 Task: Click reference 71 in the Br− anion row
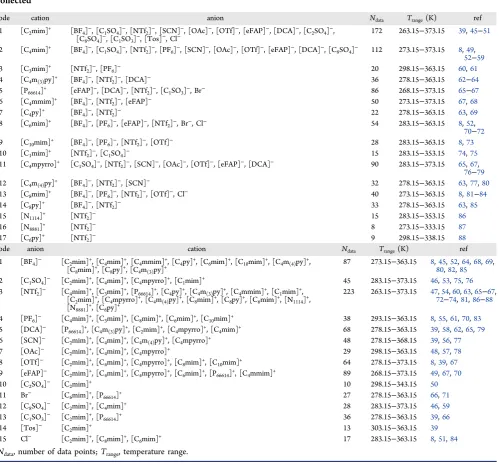(446, 395)
